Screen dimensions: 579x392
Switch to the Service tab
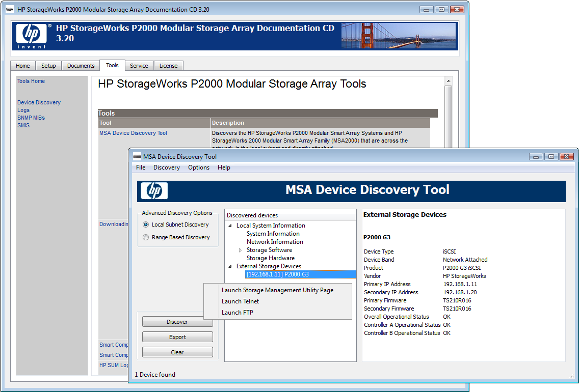point(139,66)
